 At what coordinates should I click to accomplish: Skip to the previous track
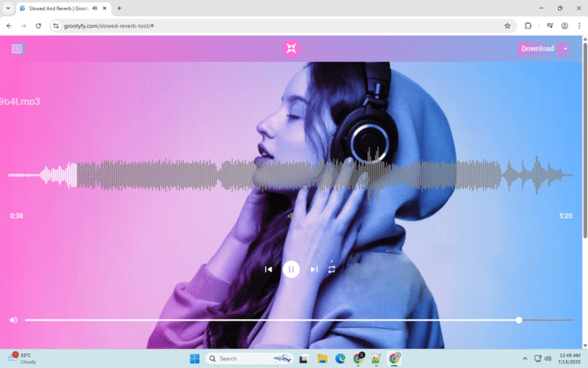coord(268,269)
